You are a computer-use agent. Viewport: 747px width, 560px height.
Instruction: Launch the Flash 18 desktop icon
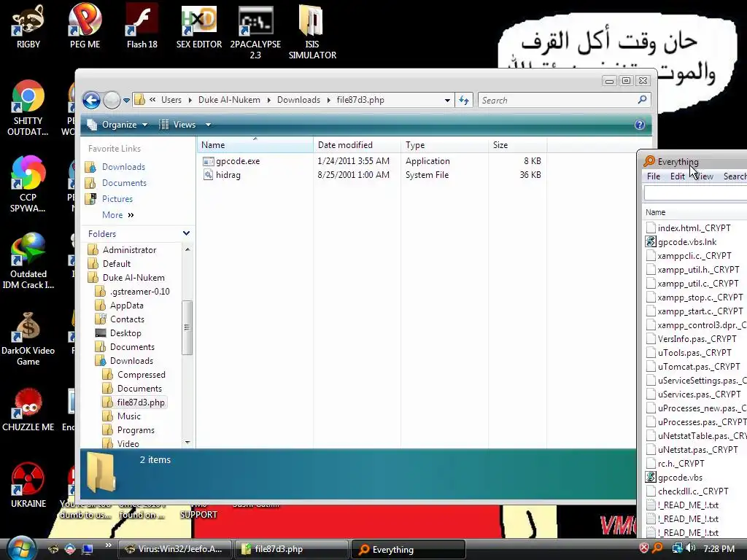pos(142,27)
